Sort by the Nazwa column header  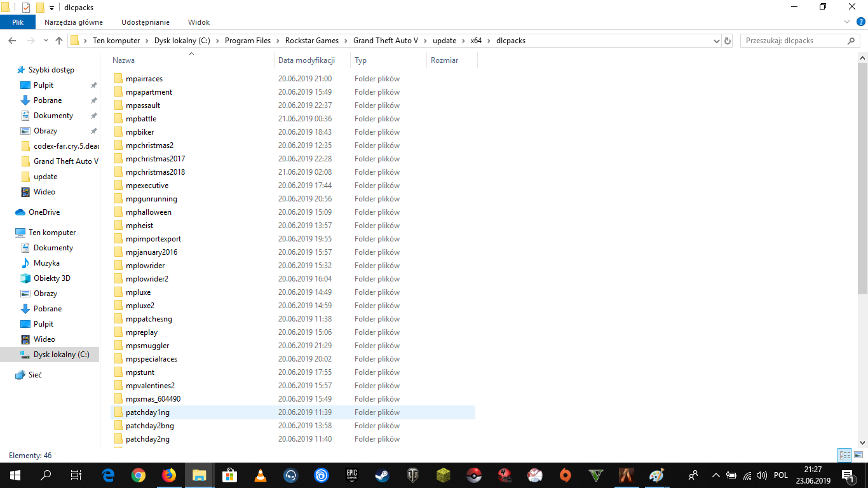click(192, 60)
